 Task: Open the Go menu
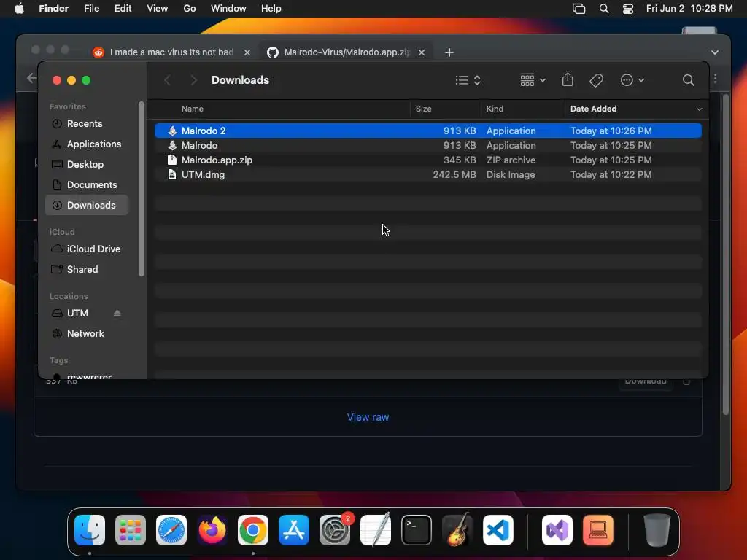[190, 9]
